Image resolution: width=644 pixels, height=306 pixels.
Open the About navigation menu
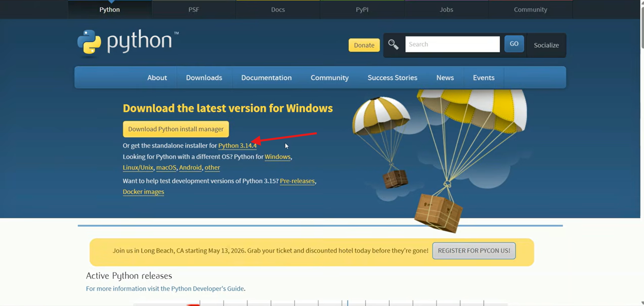point(157,77)
